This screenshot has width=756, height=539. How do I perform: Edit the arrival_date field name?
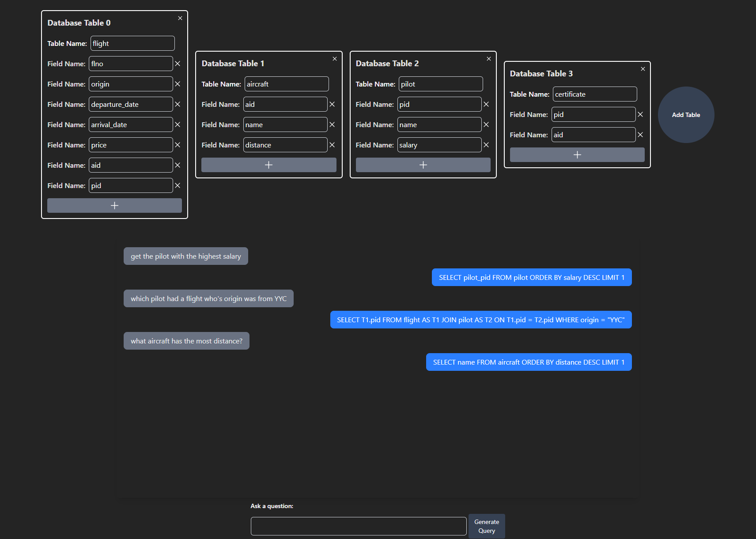[131, 124]
